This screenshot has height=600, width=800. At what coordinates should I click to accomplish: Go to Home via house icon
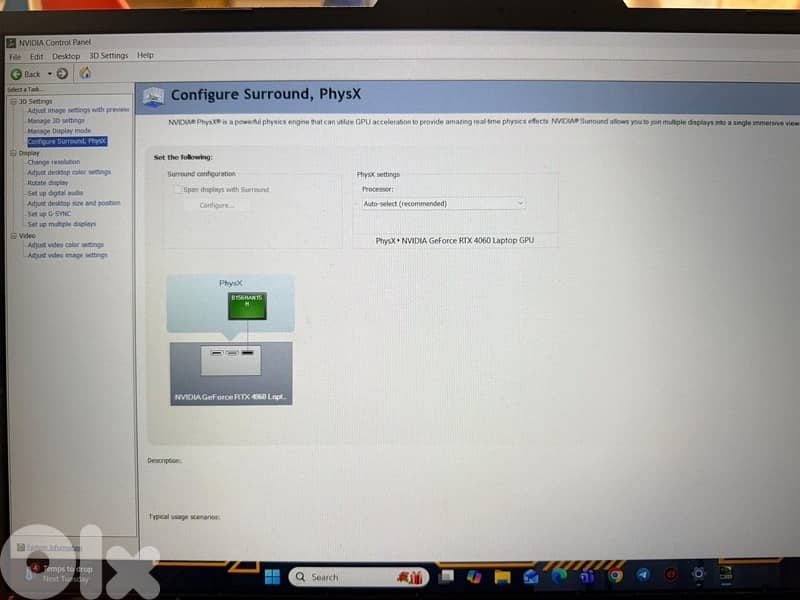85,74
